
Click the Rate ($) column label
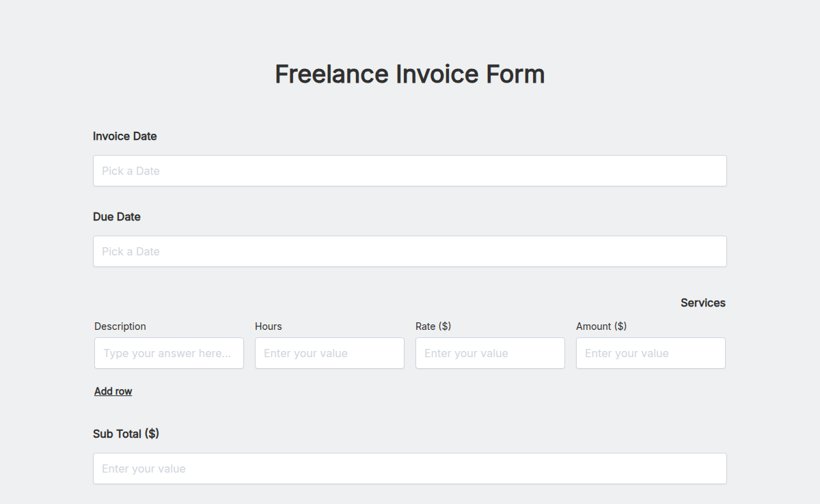[x=433, y=326]
